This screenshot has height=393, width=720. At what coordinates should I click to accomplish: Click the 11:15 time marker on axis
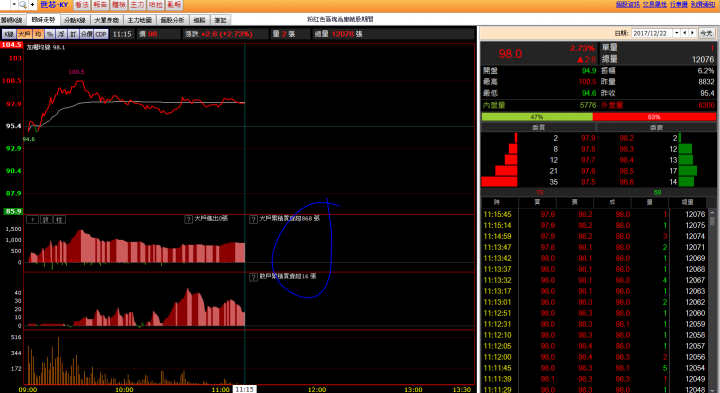coord(244,389)
